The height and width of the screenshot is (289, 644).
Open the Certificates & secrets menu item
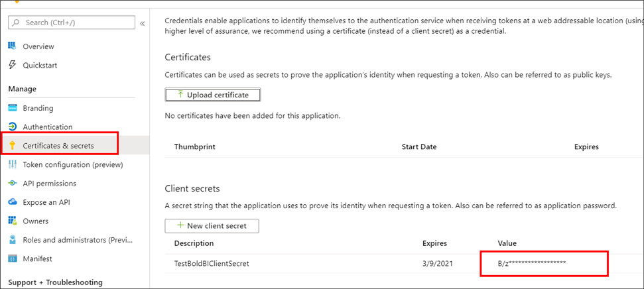58,146
